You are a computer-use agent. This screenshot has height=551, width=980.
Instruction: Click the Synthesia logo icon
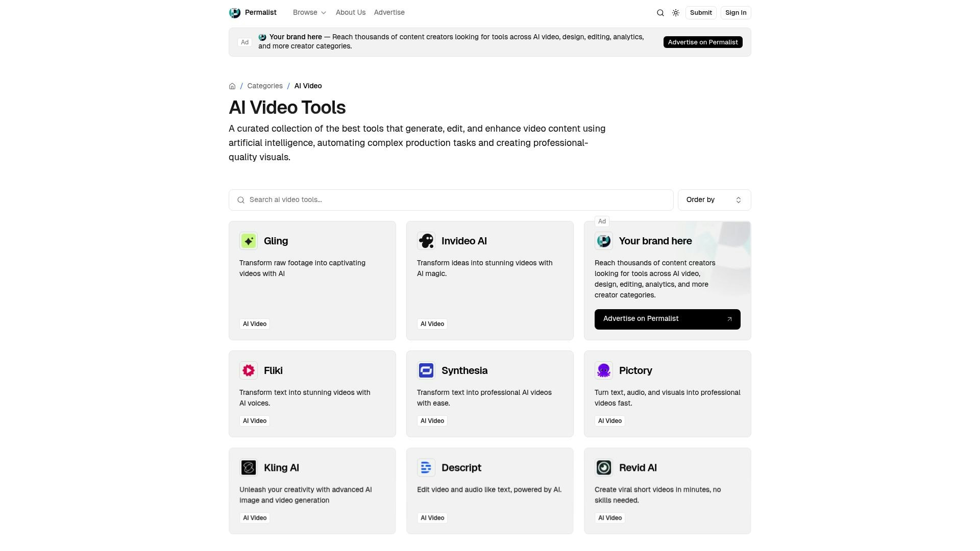click(x=426, y=370)
